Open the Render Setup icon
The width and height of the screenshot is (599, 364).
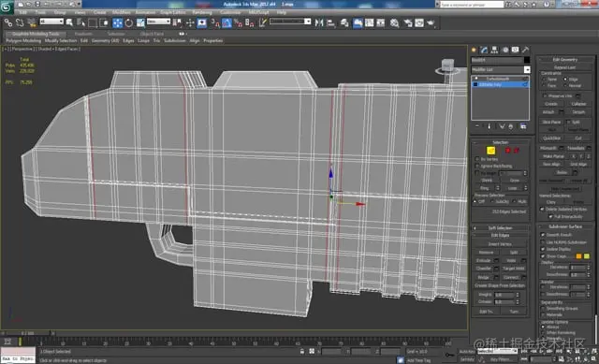click(408, 22)
